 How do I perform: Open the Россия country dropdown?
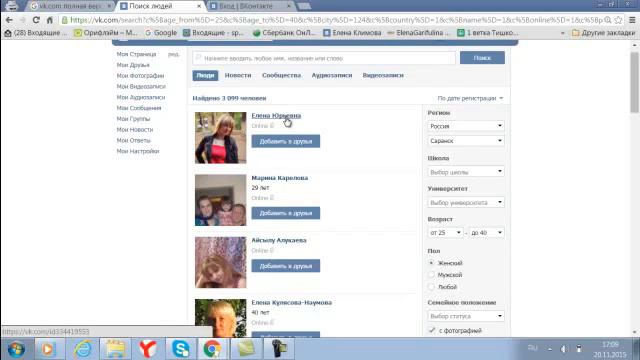coord(466,126)
